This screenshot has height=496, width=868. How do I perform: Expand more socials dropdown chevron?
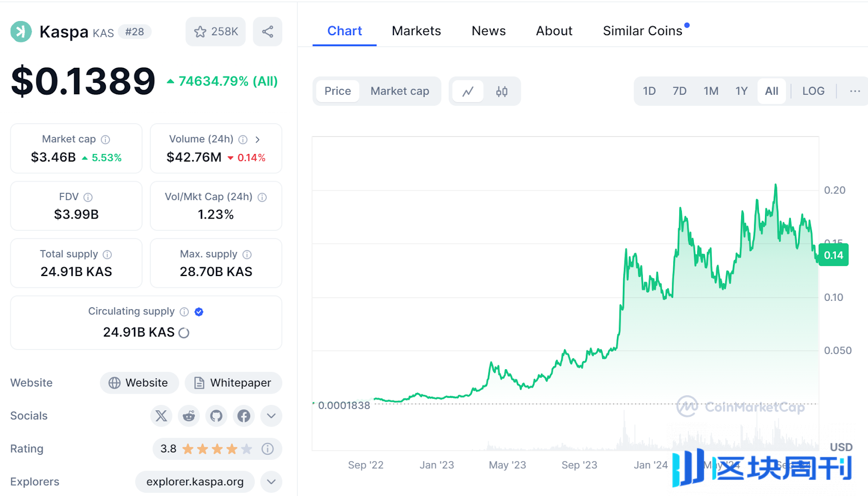(271, 416)
